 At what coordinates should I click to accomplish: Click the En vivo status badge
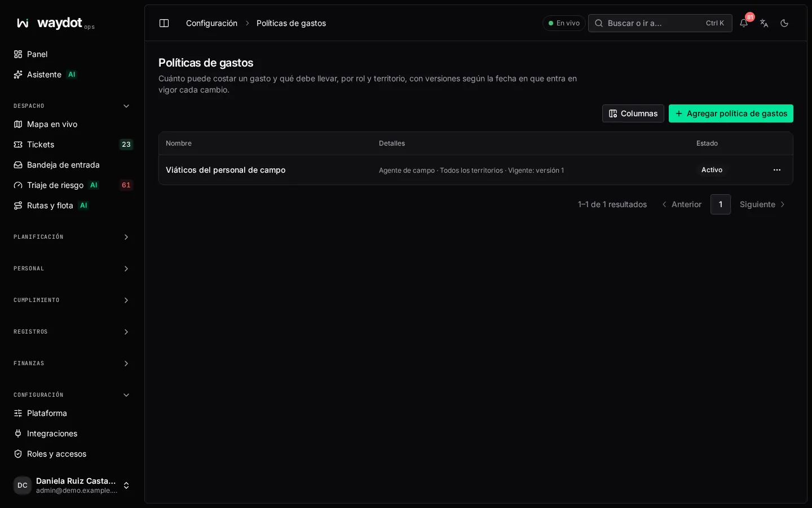[564, 23]
